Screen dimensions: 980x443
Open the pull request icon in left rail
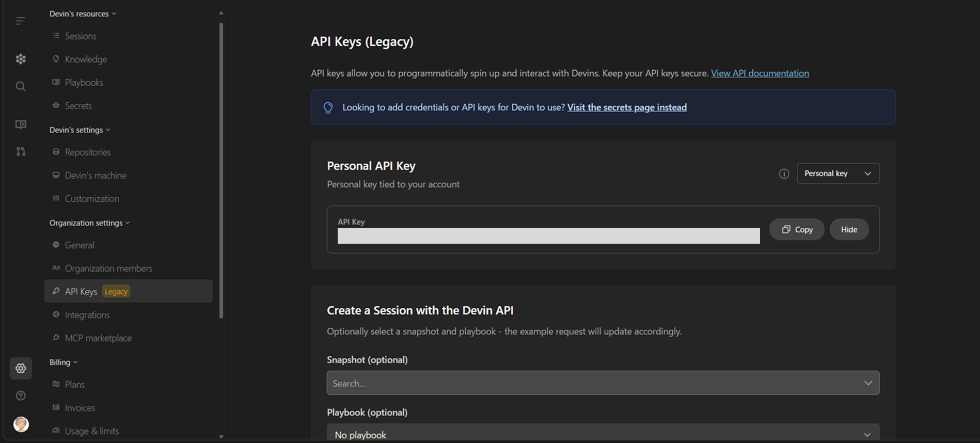pos(21,151)
